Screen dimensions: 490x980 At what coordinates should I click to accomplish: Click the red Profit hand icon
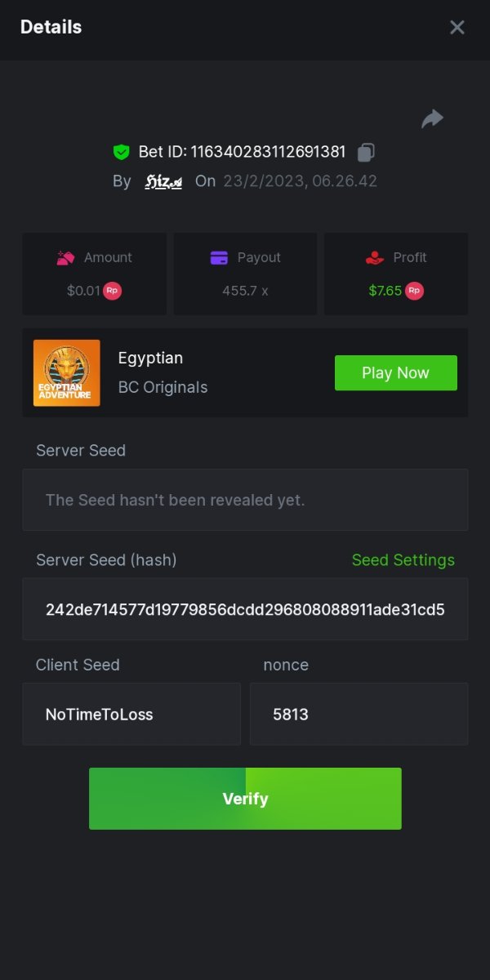374,258
